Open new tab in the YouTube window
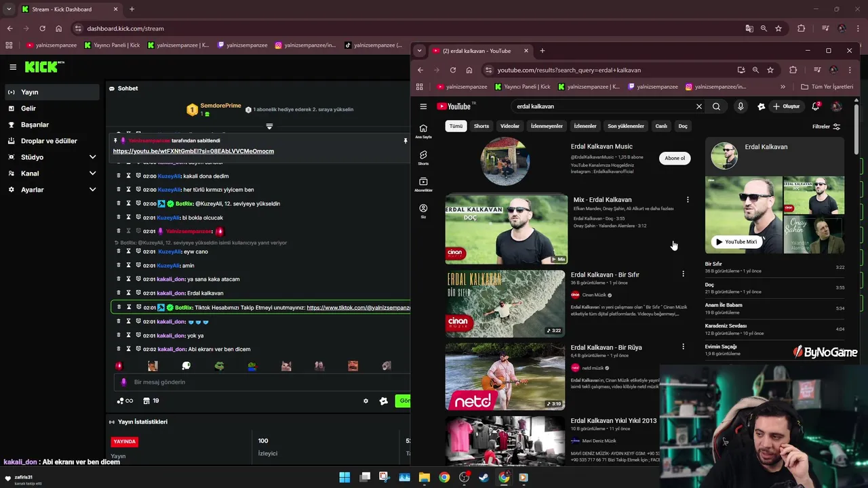868x488 pixels. tap(542, 50)
